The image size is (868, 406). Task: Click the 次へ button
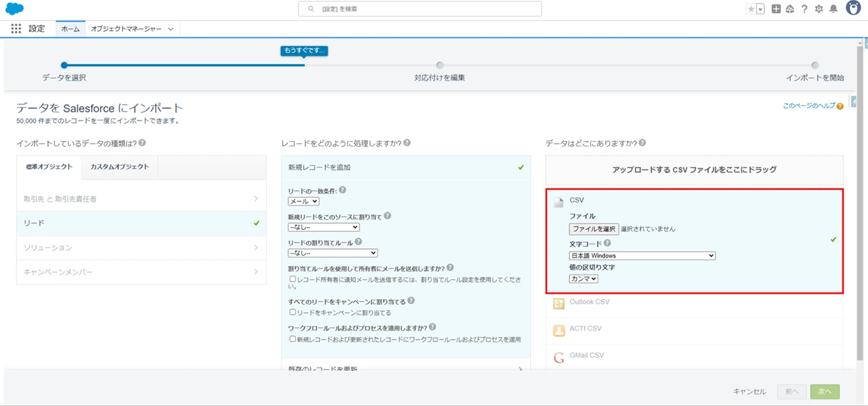click(825, 391)
